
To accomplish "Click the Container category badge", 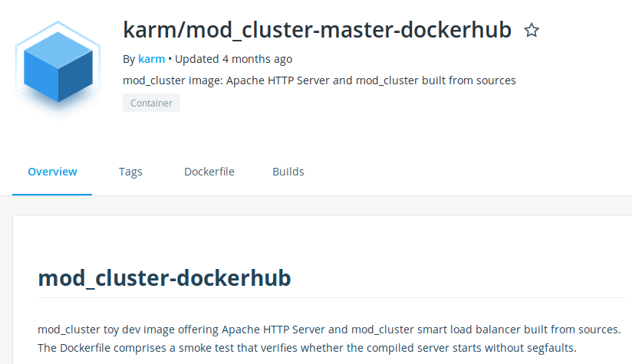I will click(152, 103).
